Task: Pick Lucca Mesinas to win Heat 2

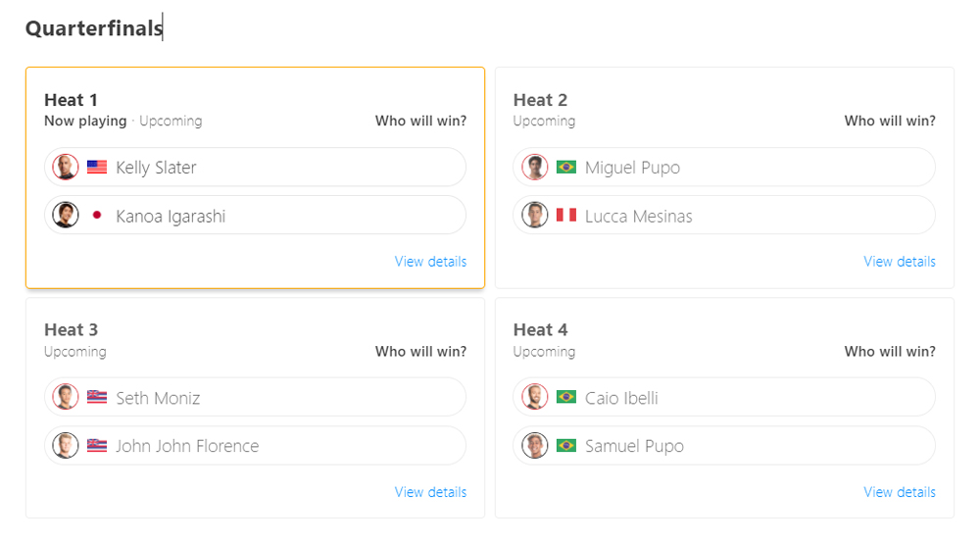Action: coord(724,215)
